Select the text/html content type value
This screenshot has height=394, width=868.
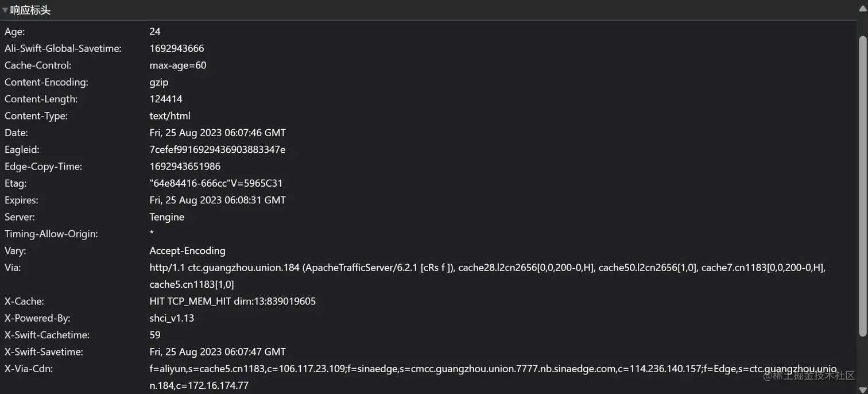(170, 116)
